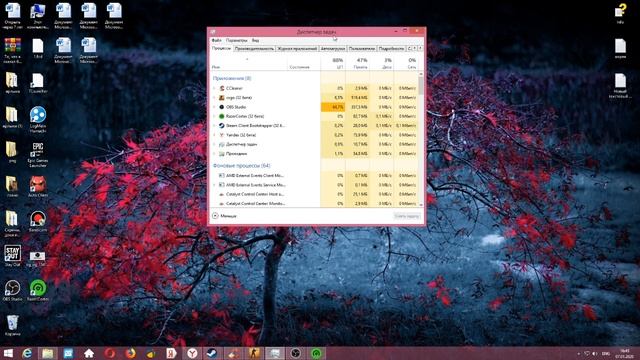Sort processes by the Диск column header
The width and height of the screenshot is (640, 360).
382,63
